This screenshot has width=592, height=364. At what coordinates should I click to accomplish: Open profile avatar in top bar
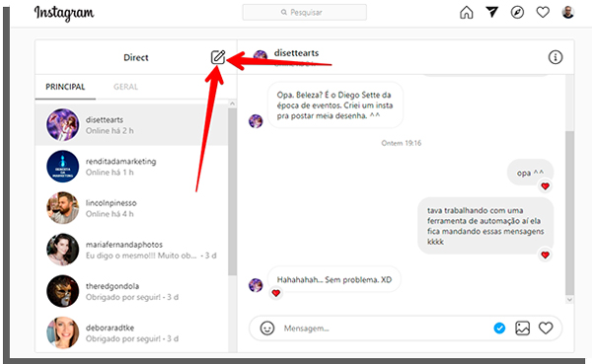click(568, 13)
